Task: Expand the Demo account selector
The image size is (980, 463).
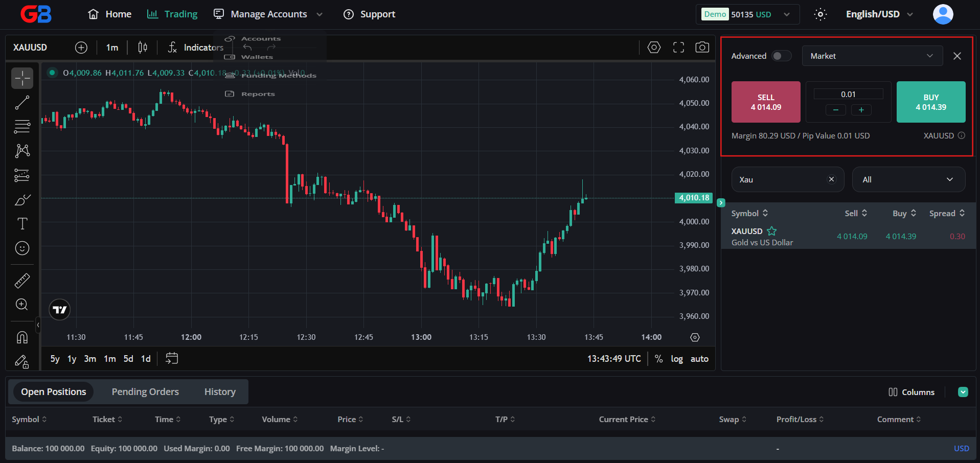Action: [747, 14]
